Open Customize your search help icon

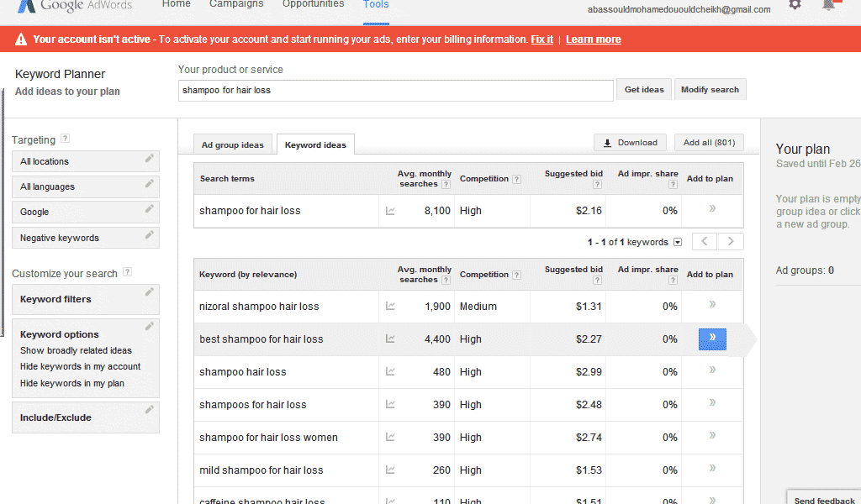point(128,271)
